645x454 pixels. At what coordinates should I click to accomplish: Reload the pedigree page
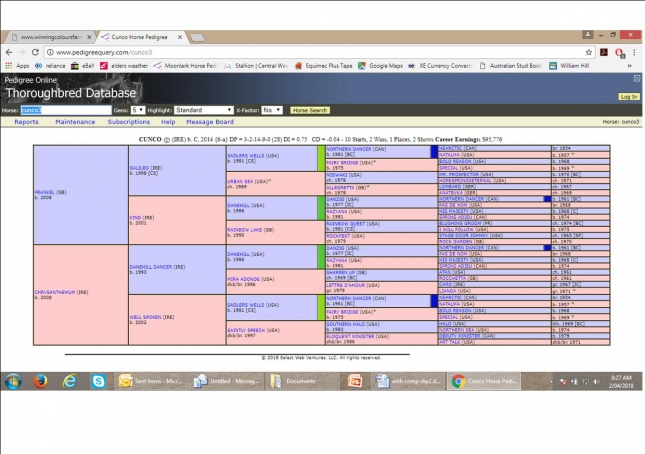point(35,52)
